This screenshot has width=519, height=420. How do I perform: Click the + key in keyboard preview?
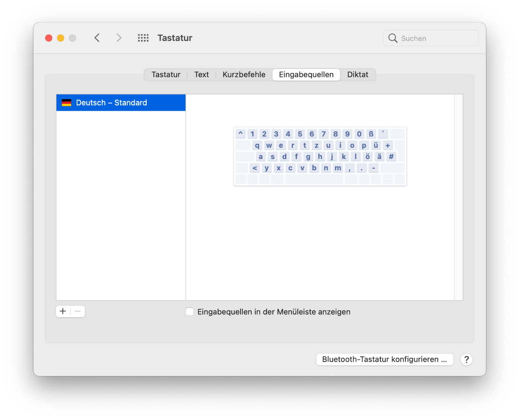(x=388, y=145)
